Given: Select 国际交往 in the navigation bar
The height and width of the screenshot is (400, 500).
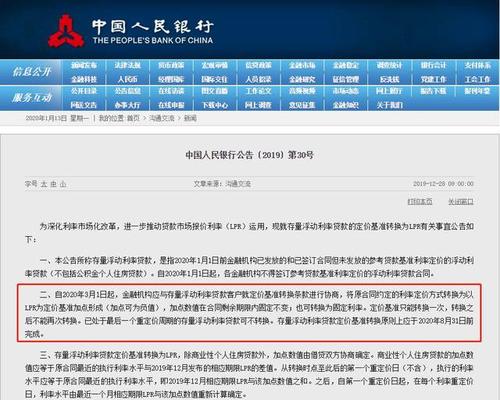Looking at the screenshot, I should coord(215,79).
